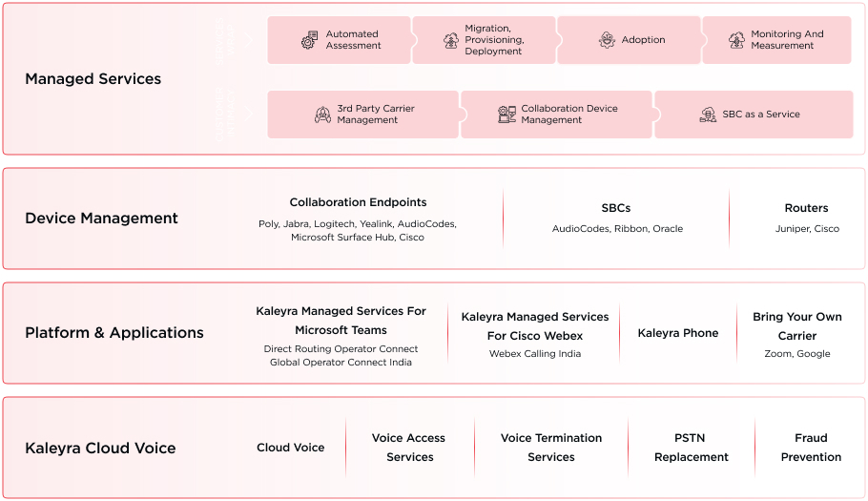The image size is (868, 501).
Task: Click the Voice Access Services item
Action: coord(409,448)
